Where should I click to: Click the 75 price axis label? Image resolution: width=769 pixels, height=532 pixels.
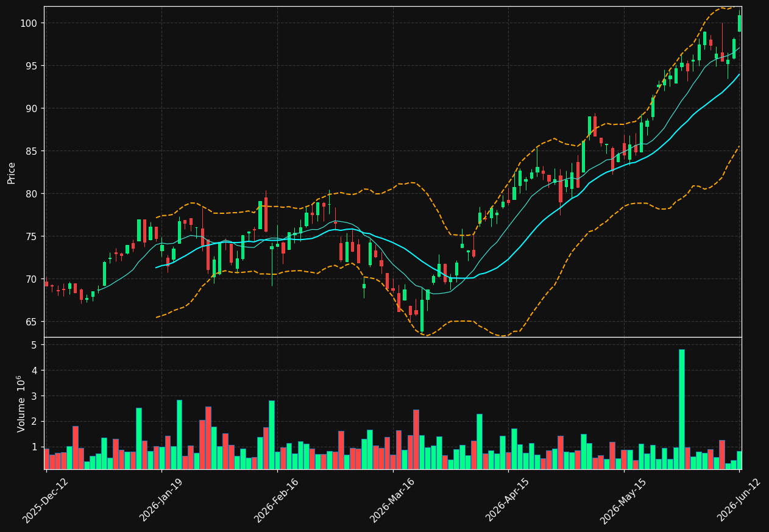coord(31,236)
